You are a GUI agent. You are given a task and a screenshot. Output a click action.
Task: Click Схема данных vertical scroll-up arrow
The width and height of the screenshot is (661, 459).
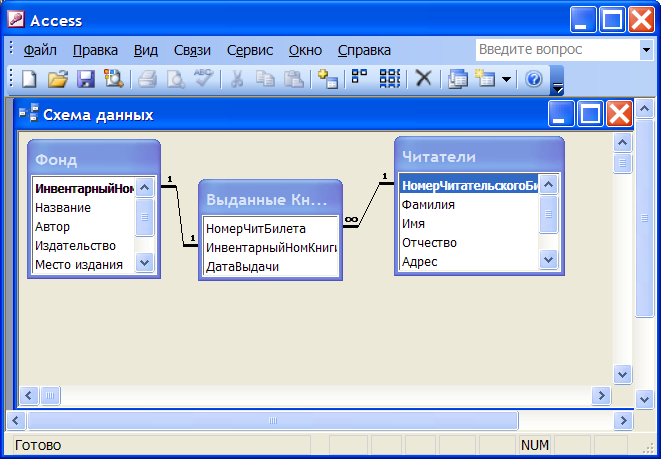coord(622,142)
